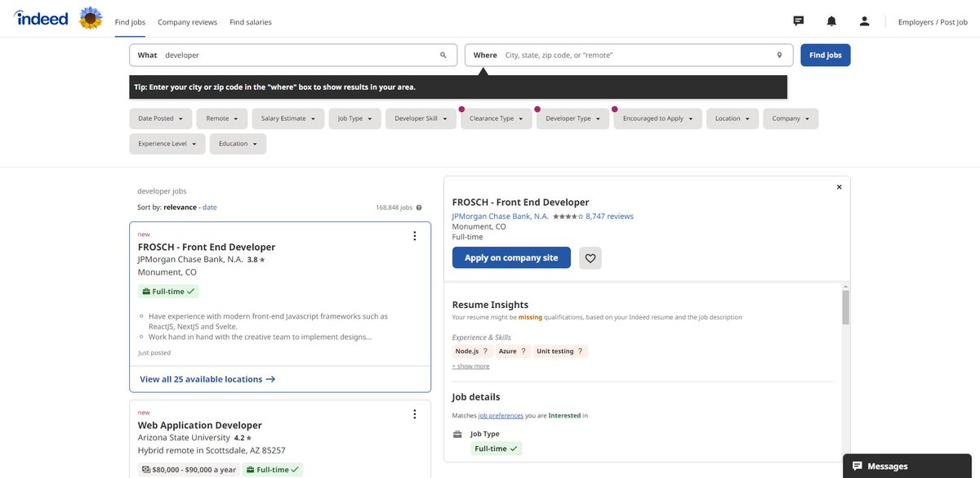980x478 pixels.
Task: Toggle Full-time tag on Web Application Developer card
Action: point(273,470)
